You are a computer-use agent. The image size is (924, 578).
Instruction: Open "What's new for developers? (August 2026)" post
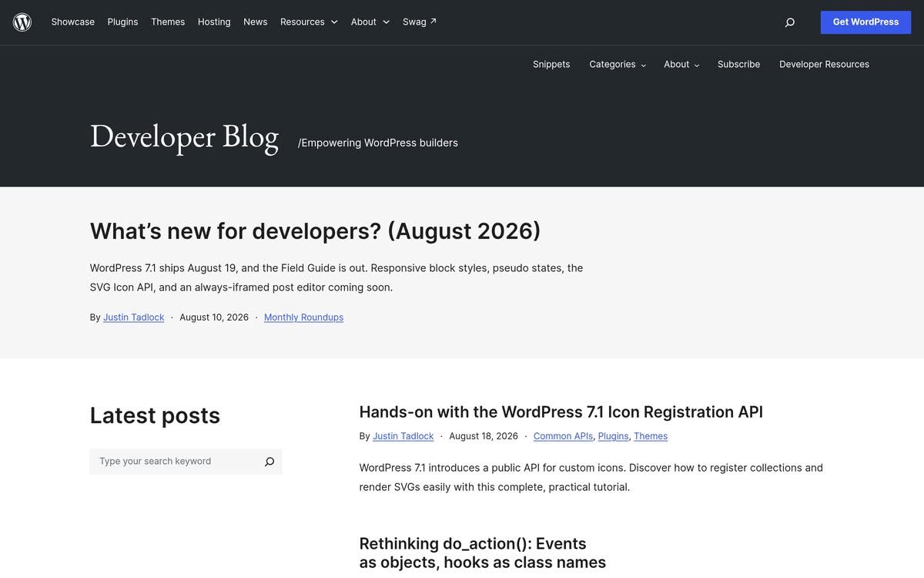(x=315, y=230)
